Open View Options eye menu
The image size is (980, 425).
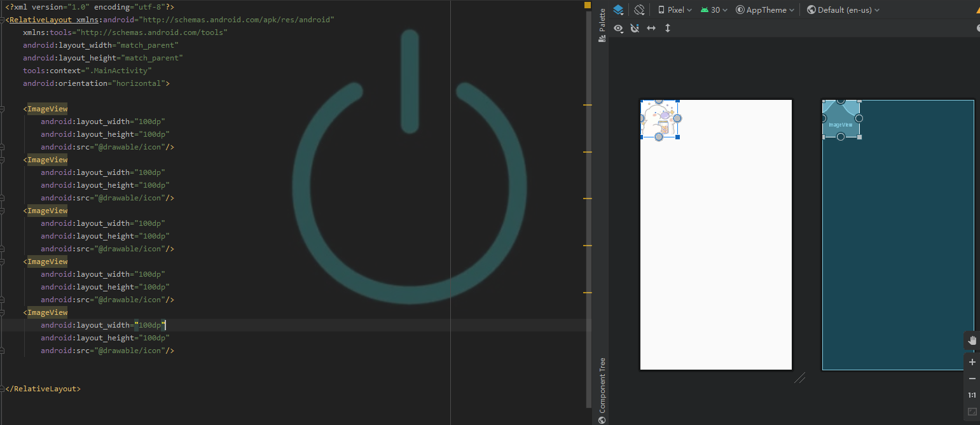pyautogui.click(x=619, y=28)
